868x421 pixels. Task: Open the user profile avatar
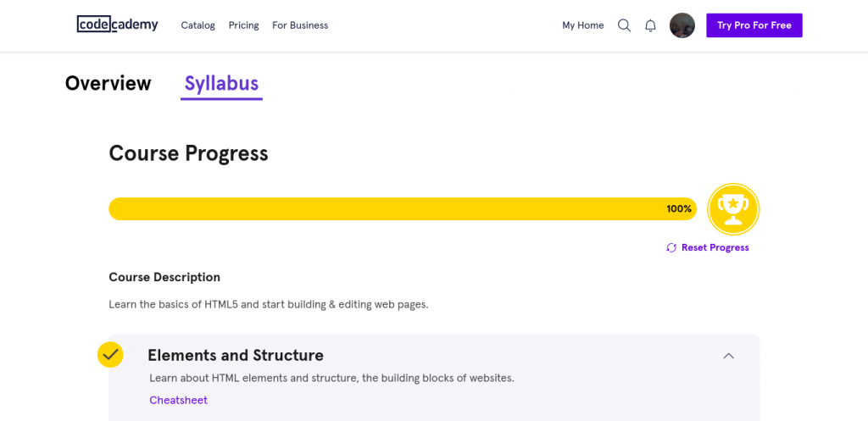tap(682, 25)
